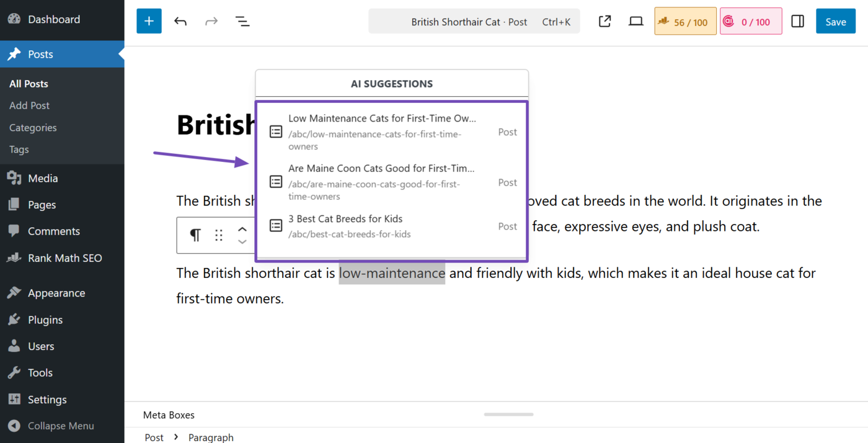Open post preview in new tab icon
Image resolution: width=868 pixels, height=443 pixels.
(604, 21)
